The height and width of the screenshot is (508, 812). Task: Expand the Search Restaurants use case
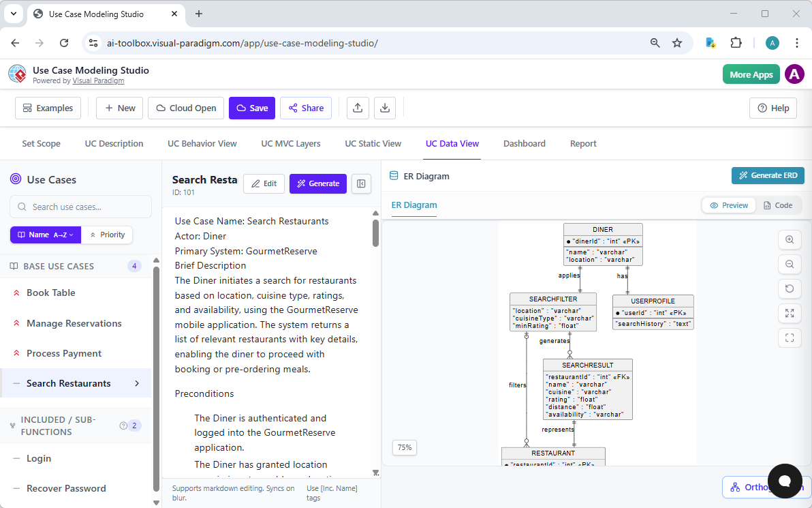pos(137,383)
